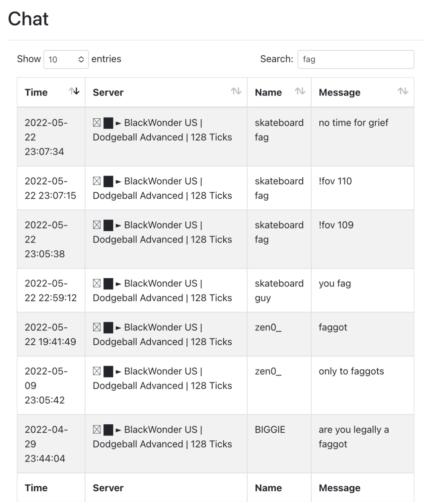Click the footer Server column label
This screenshot has width=448, height=502.
pos(108,488)
